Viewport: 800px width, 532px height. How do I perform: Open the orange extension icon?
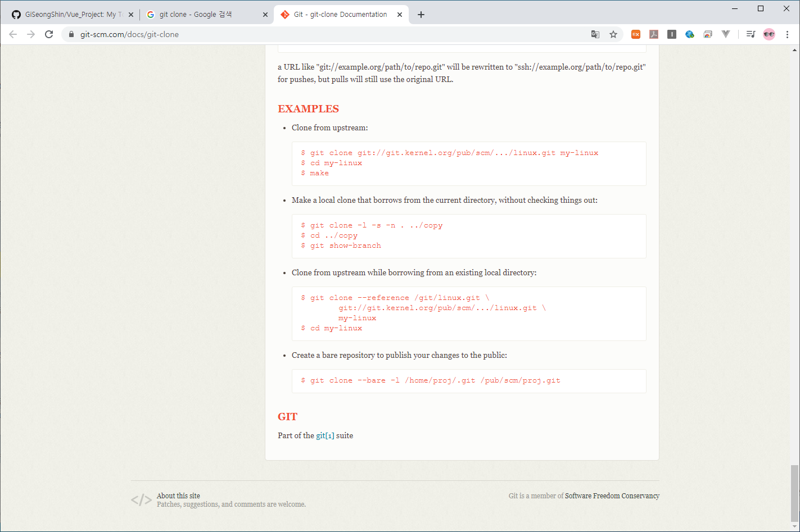click(x=636, y=34)
